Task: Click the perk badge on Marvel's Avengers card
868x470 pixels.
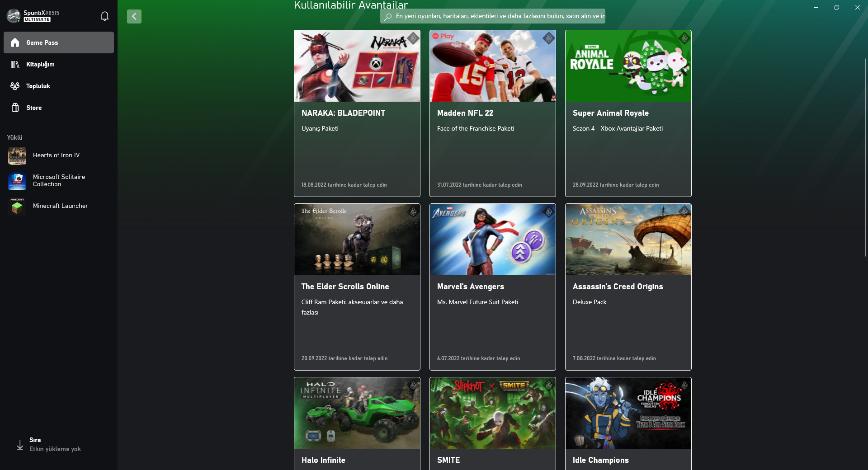Action: coord(549,211)
